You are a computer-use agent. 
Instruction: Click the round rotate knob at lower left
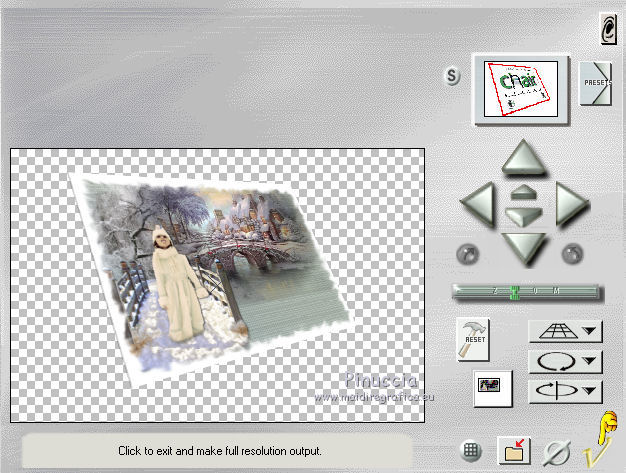468,254
